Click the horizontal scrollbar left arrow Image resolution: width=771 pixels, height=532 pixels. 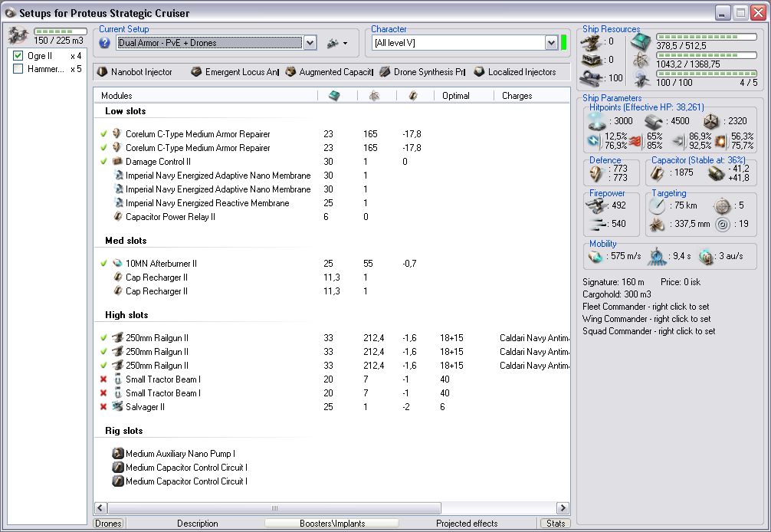click(101, 508)
